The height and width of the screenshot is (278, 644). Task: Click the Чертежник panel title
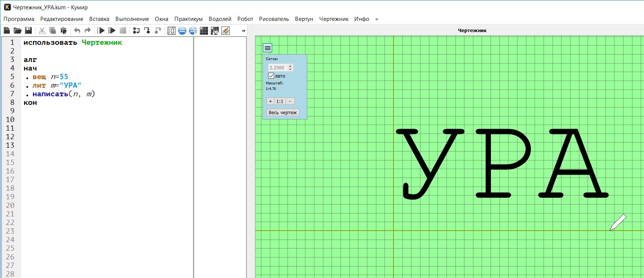[x=472, y=31]
